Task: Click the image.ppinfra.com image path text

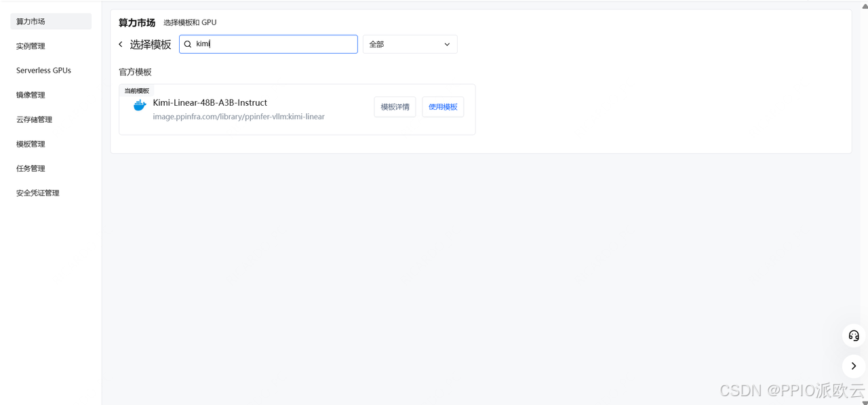Action: pyautogui.click(x=239, y=117)
